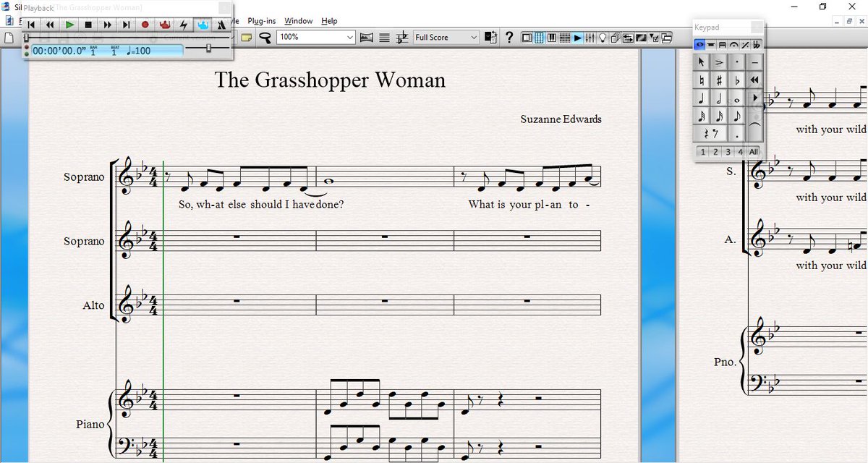868x463 pixels.
Task: Click the arrow pointer key on Keypad
Action: [702, 62]
